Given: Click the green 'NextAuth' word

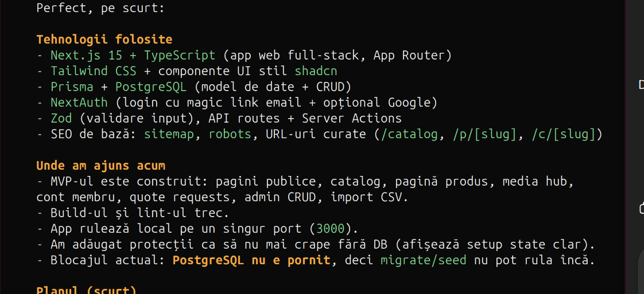Looking at the screenshot, I should 79,103.
